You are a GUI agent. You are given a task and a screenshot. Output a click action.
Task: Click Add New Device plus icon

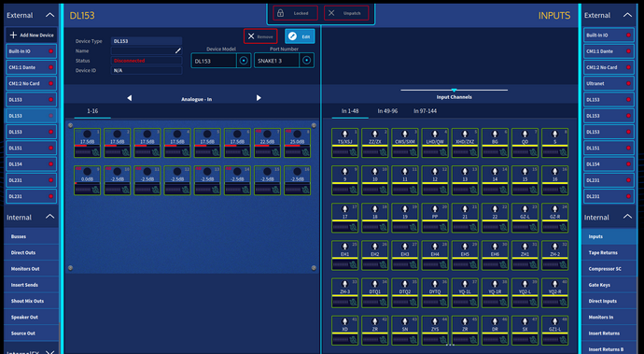click(x=13, y=35)
